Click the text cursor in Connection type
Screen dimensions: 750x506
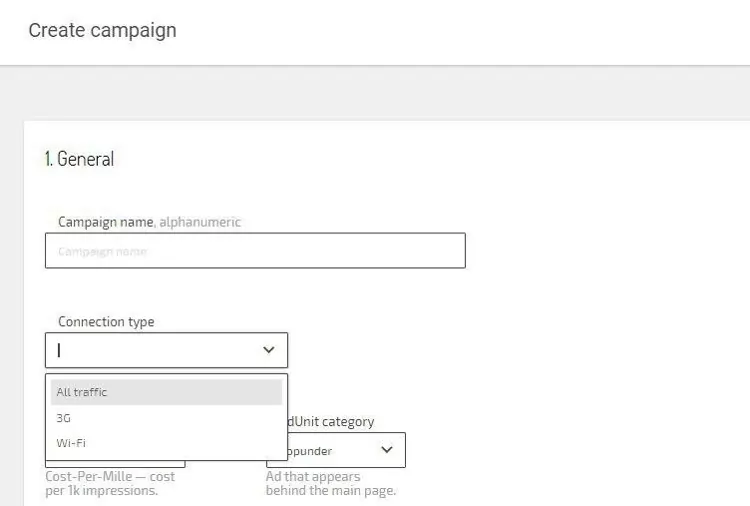point(59,350)
